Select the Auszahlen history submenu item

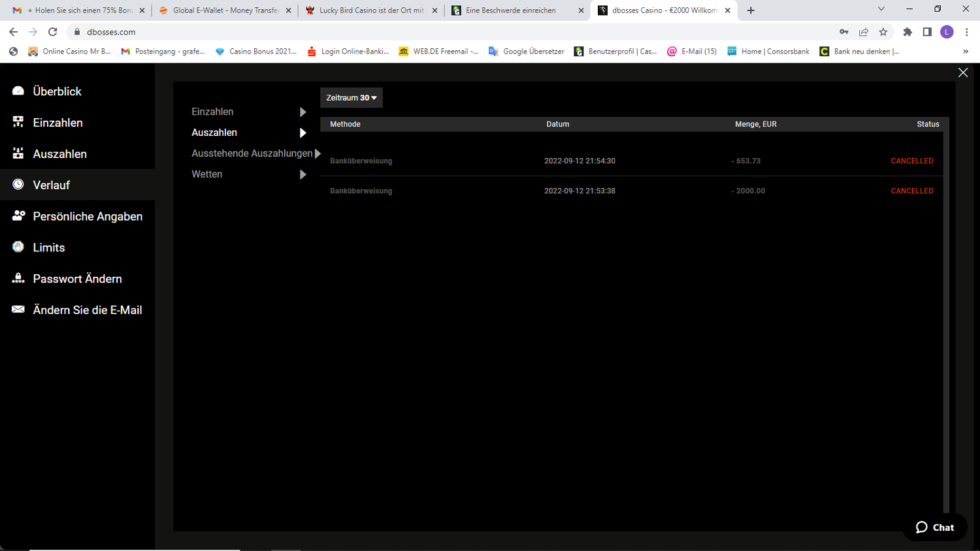tap(214, 133)
